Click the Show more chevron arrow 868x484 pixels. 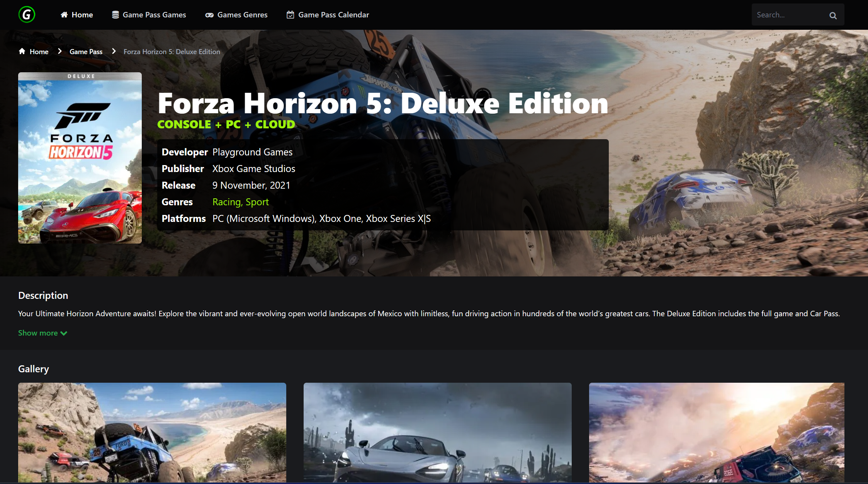(x=64, y=333)
